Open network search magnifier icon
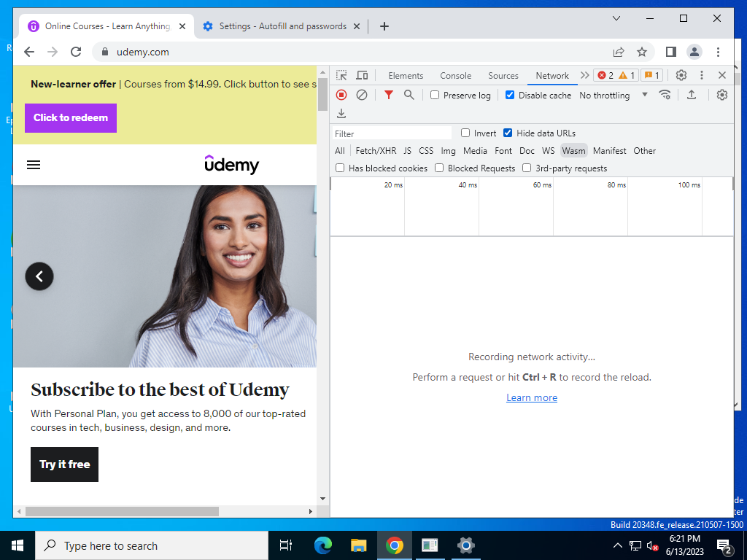Screen dimensions: 747x560 coord(409,95)
